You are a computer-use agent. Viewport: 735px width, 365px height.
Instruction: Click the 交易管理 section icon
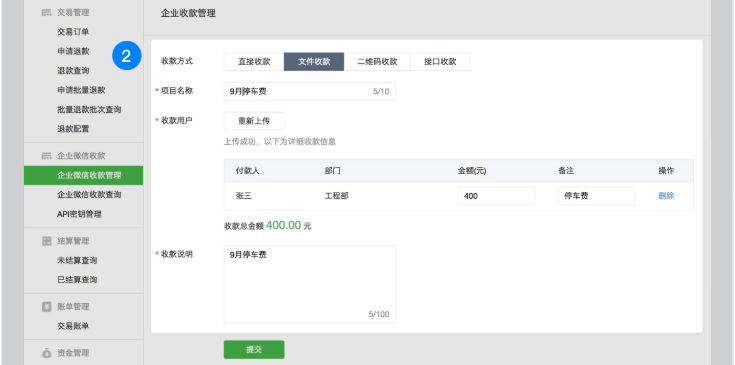click(46, 13)
